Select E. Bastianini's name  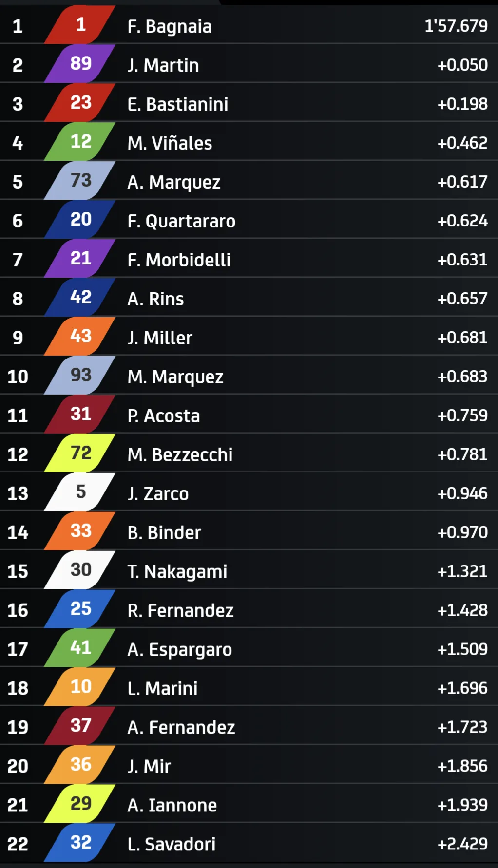point(178,104)
